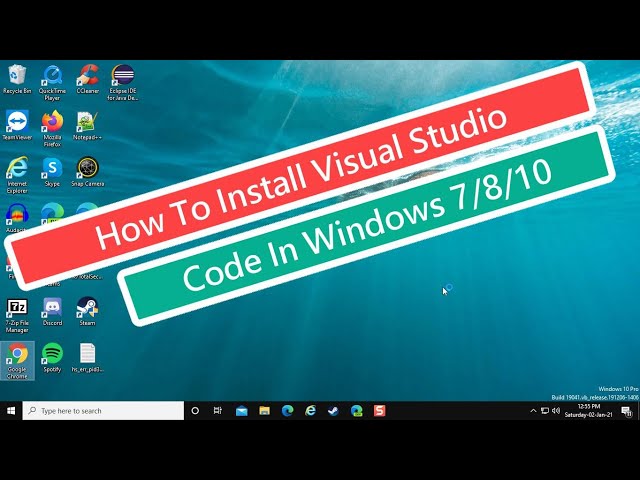
Task: Click the Google Chrome desktop icon
Action: (17, 361)
